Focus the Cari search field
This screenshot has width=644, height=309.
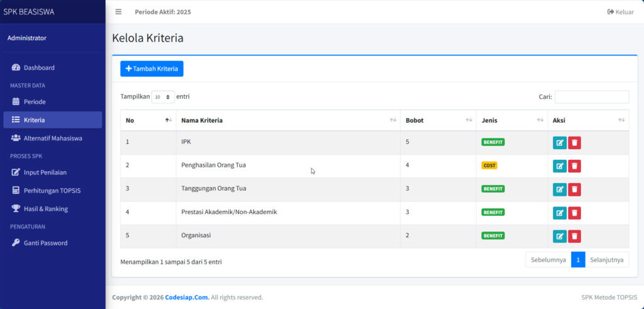click(591, 97)
